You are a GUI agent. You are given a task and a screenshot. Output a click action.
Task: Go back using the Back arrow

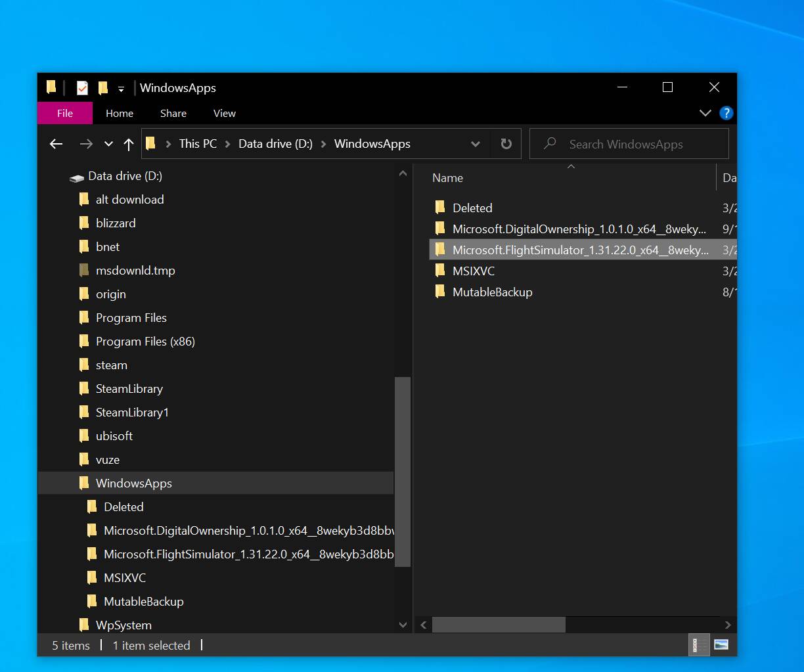[56, 144]
